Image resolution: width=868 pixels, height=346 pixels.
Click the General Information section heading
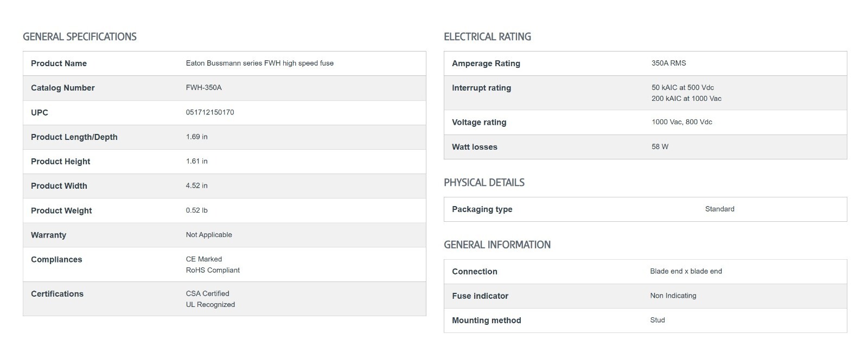(497, 245)
